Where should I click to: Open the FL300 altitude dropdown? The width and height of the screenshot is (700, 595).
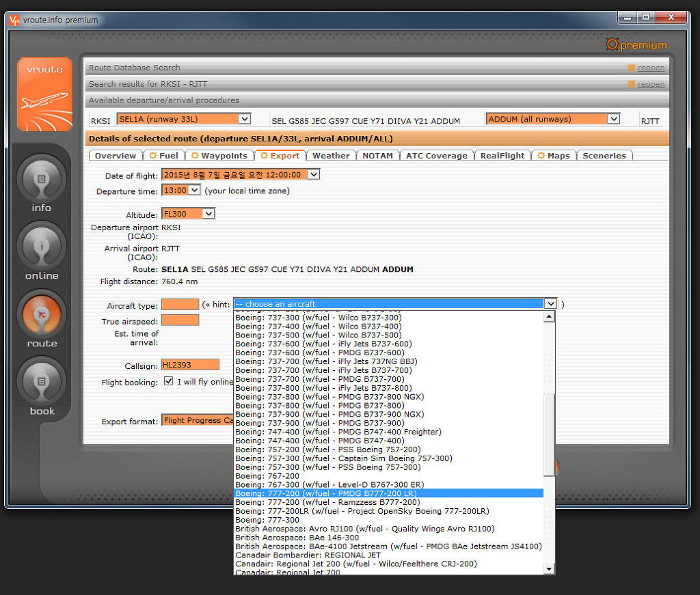click(208, 214)
